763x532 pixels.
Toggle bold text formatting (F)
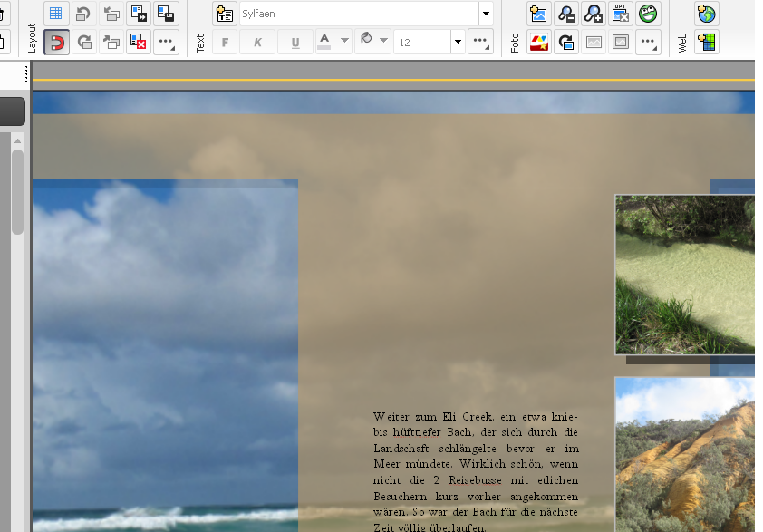(225, 42)
